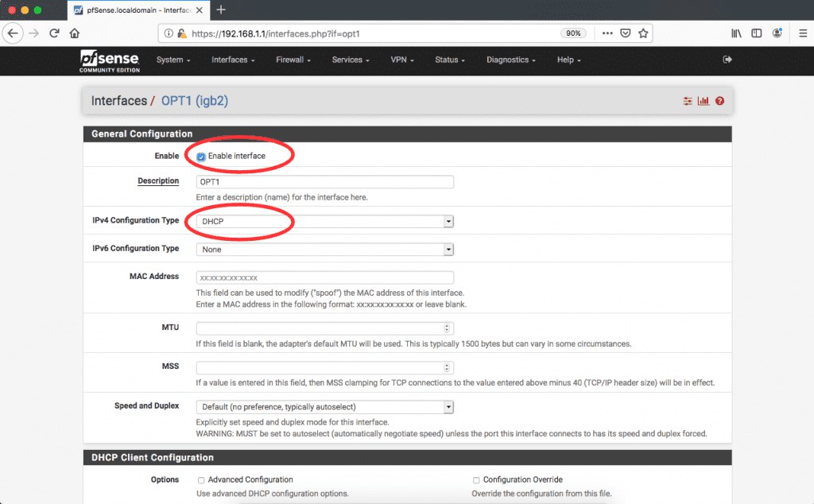Click the MSS spinner arrows
Screen dimensions: 814x504
point(447,367)
